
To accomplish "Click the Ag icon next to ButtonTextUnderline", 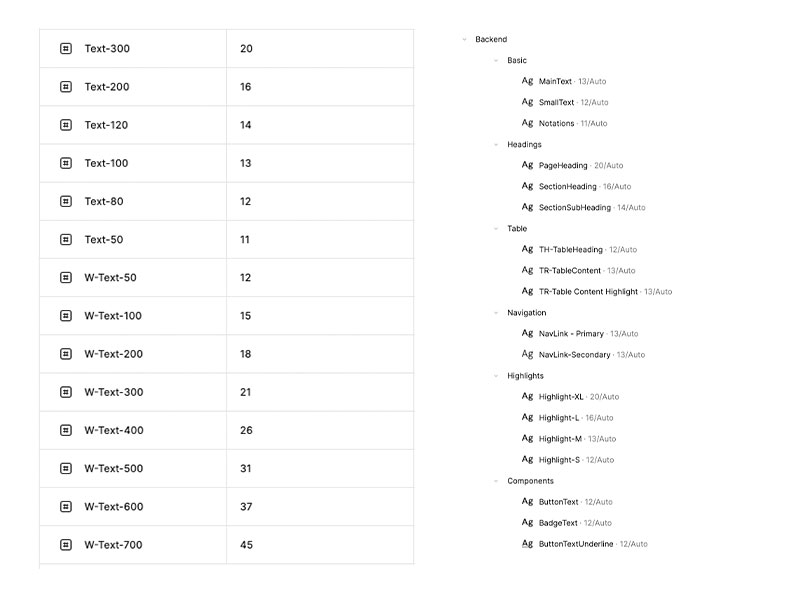I will click(527, 544).
